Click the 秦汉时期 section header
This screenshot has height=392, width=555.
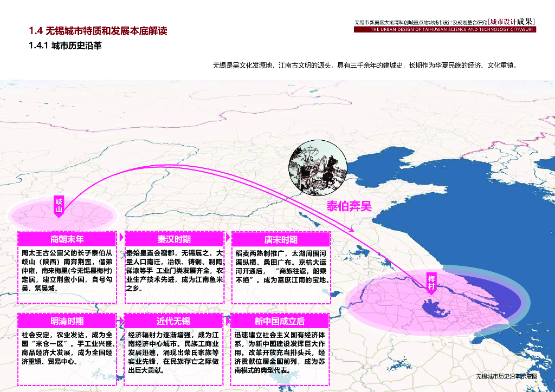click(x=173, y=238)
